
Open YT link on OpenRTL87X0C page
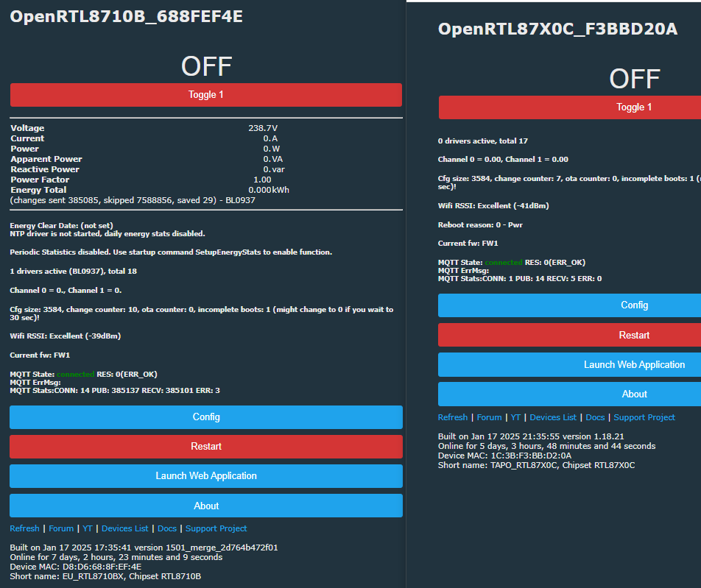click(515, 417)
